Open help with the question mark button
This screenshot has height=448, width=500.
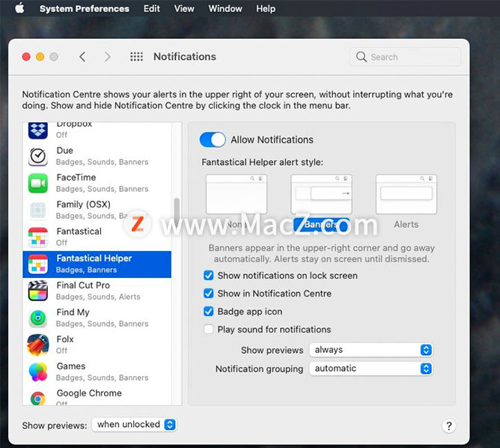click(x=448, y=426)
